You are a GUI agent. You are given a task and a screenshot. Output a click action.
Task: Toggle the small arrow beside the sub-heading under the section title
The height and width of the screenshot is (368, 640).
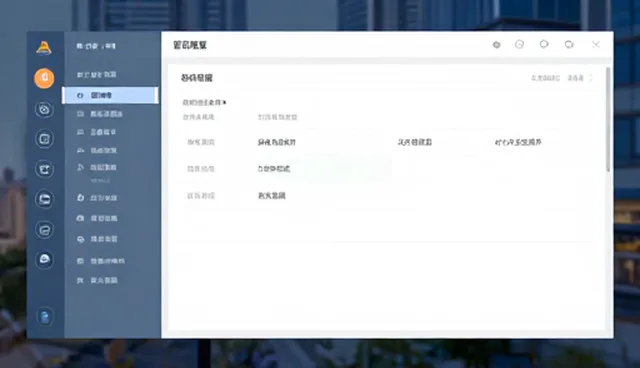click(225, 102)
